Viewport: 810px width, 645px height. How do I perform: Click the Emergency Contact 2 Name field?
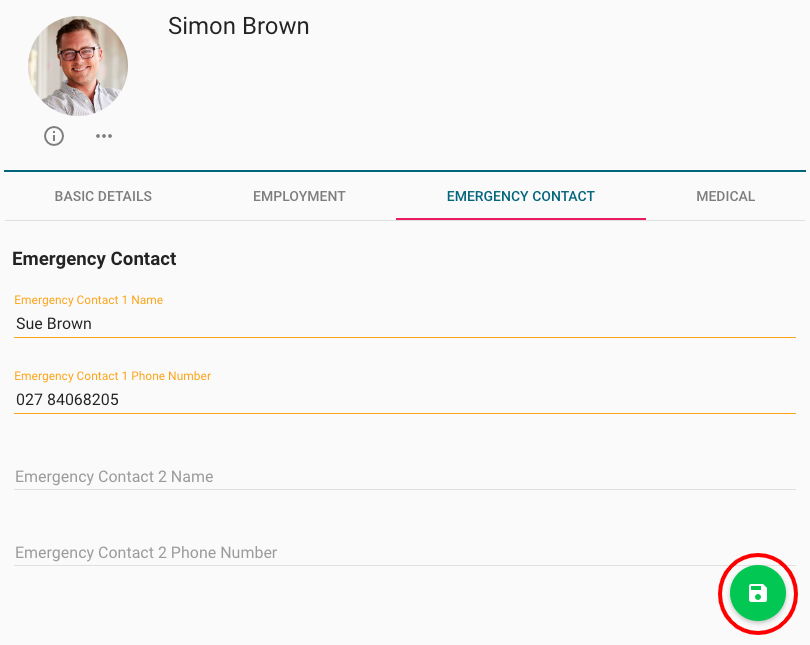[x=404, y=477]
